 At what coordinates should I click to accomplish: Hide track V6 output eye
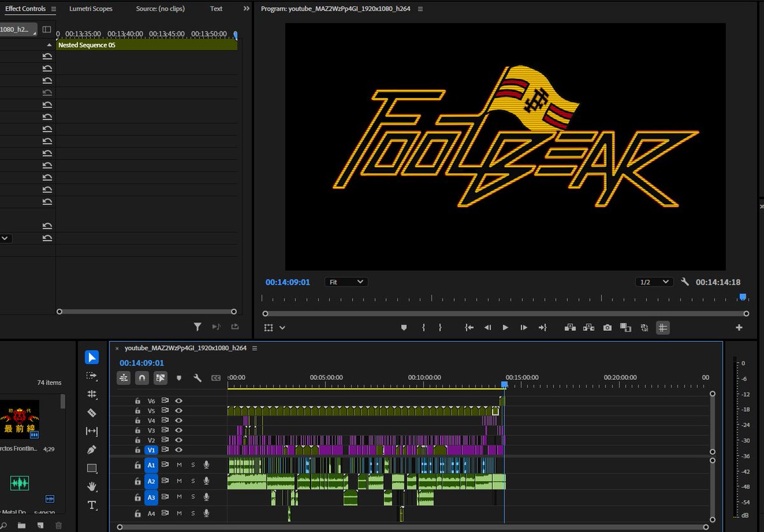179,401
